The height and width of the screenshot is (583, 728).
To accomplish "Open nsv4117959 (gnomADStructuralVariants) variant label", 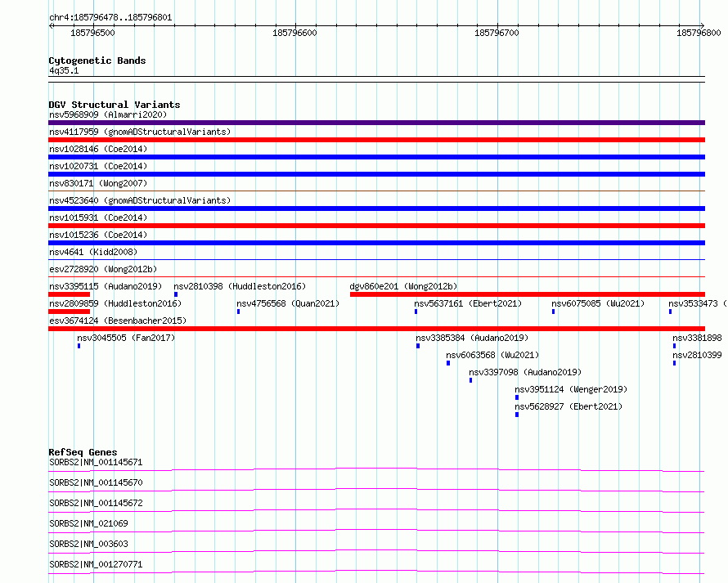I will (140, 132).
